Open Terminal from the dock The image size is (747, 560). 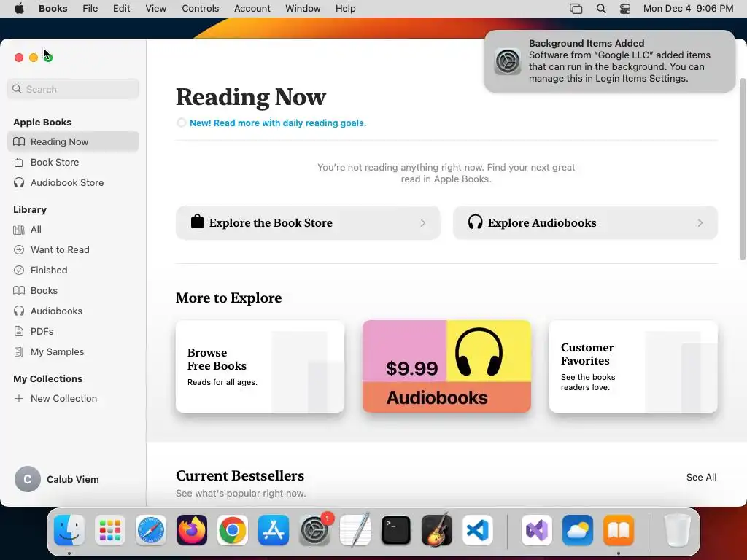[396, 530]
